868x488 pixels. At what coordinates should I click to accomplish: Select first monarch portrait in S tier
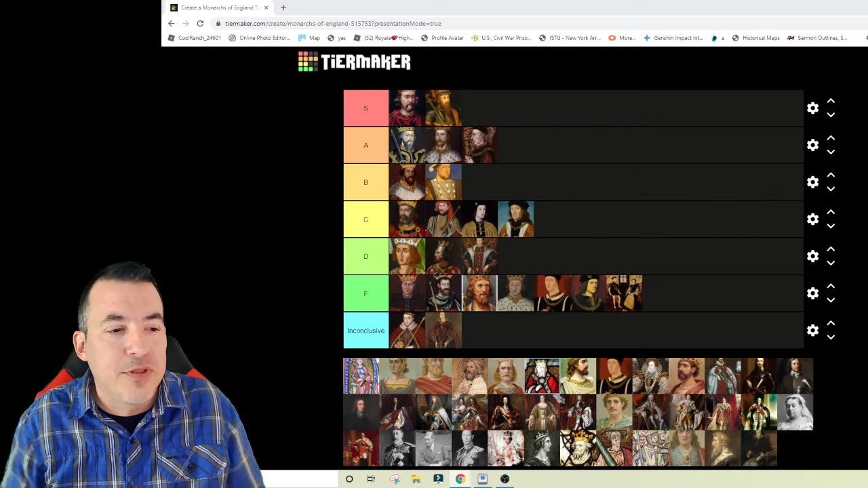point(407,108)
